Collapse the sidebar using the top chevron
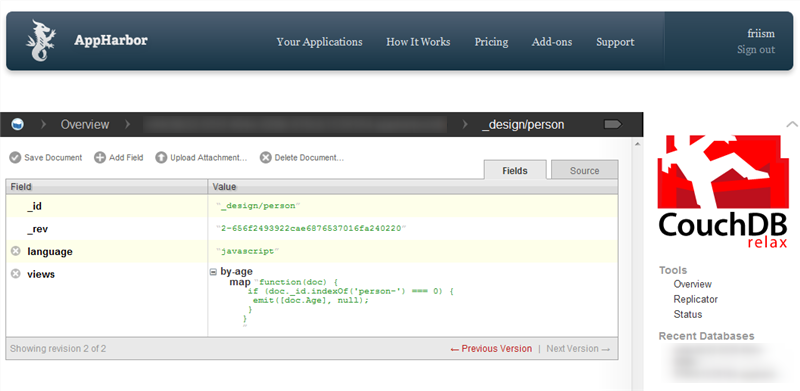Viewport: 800px width, 391px height. coord(792,124)
